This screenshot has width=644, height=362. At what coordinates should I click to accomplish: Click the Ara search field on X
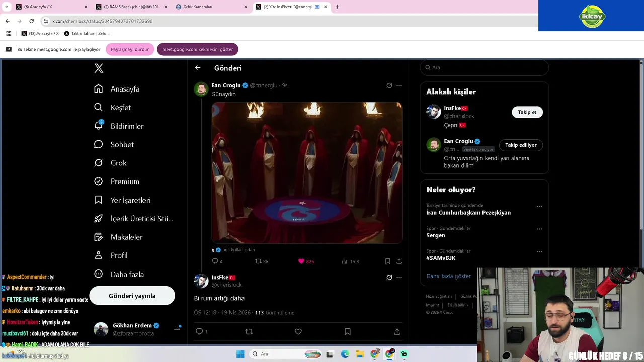(x=484, y=67)
